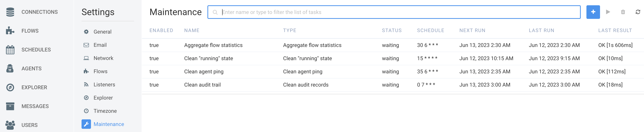This screenshot has width=644, height=132.
Task: Click the Explorer compass icon in main sidebar
Action: (x=10, y=87)
